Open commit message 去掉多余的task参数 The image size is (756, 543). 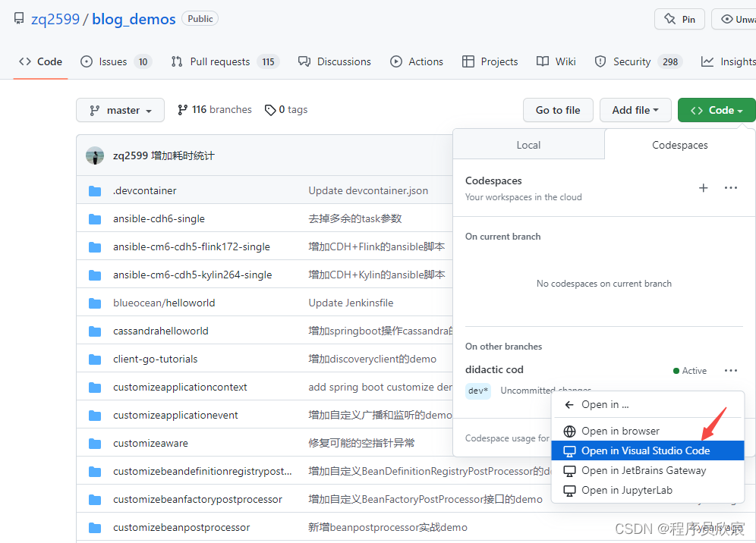point(355,218)
